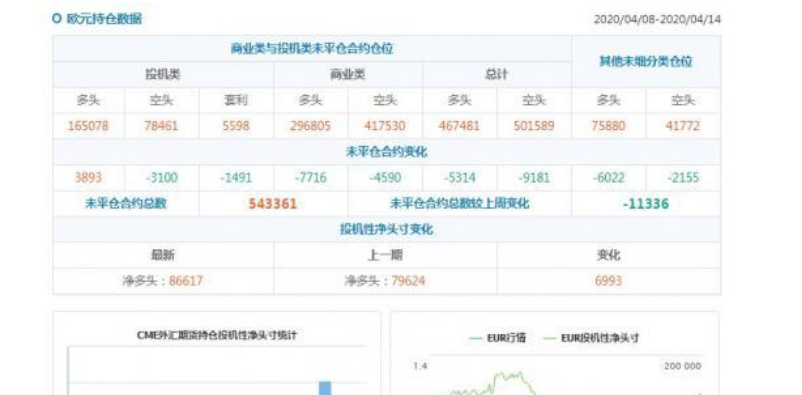Select the 套利 column header
This screenshot has width=802, height=395.
click(x=236, y=100)
